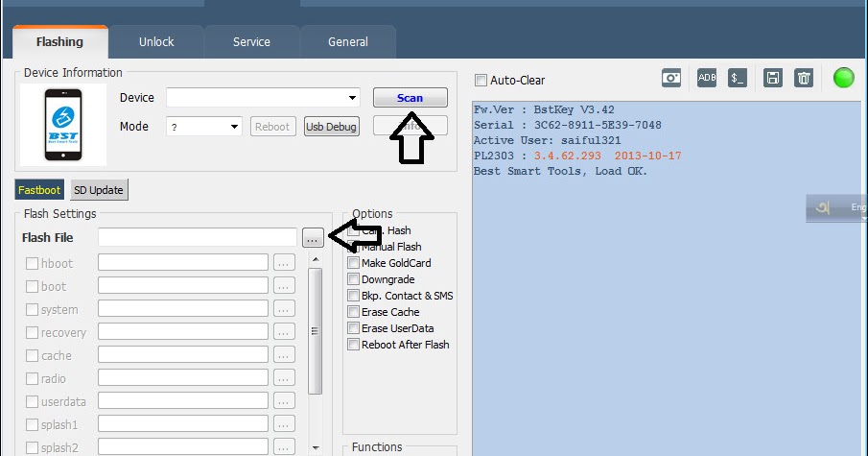Screen dimensions: 868x456
Task: Browse for the system file
Action: (284, 308)
